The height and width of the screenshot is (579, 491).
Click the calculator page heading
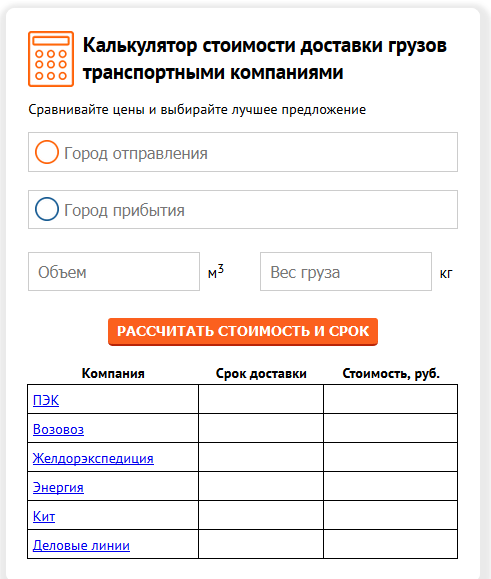265,59
